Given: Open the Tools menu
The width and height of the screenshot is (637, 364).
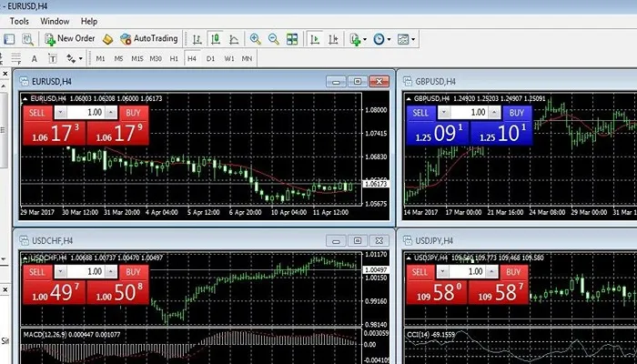Looking at the screenshot, I should 18,20.
